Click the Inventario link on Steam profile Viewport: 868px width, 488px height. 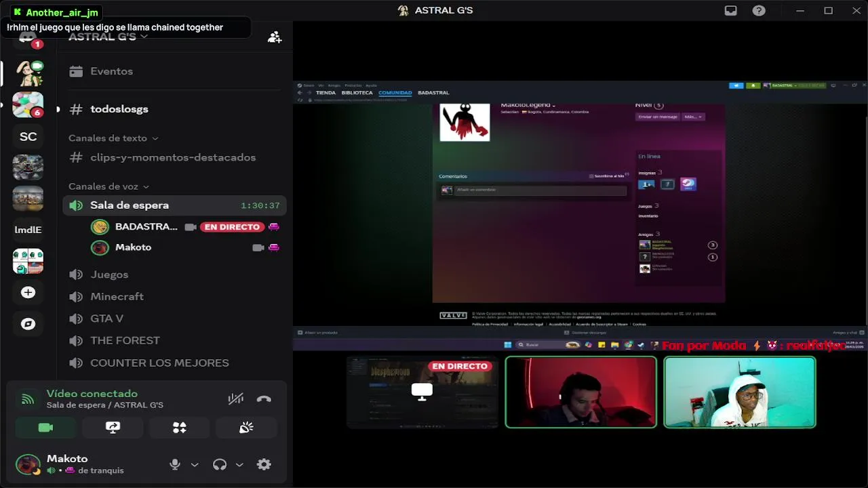tap(648, 216)
